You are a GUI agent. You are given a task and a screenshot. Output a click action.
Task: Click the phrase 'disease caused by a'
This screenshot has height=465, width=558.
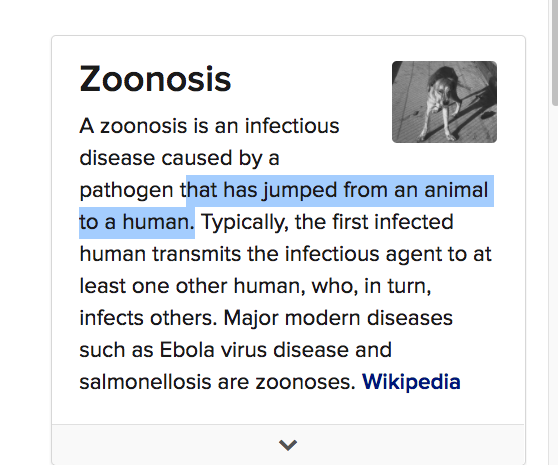coord(179,158)
